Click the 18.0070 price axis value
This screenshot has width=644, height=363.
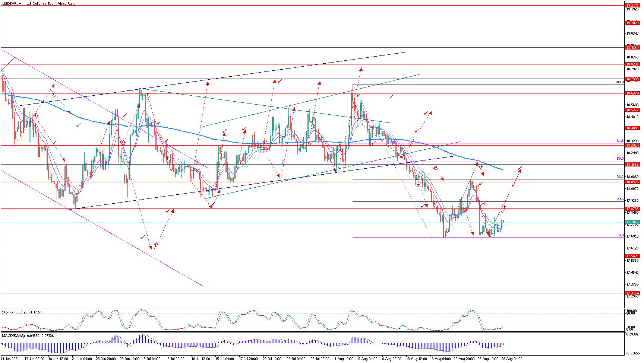pyautogui.click(x=632, y=189)
